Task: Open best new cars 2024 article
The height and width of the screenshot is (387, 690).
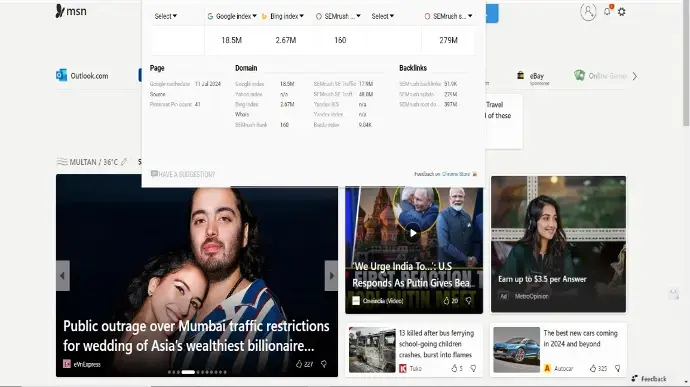Action: tap(580, 339)
